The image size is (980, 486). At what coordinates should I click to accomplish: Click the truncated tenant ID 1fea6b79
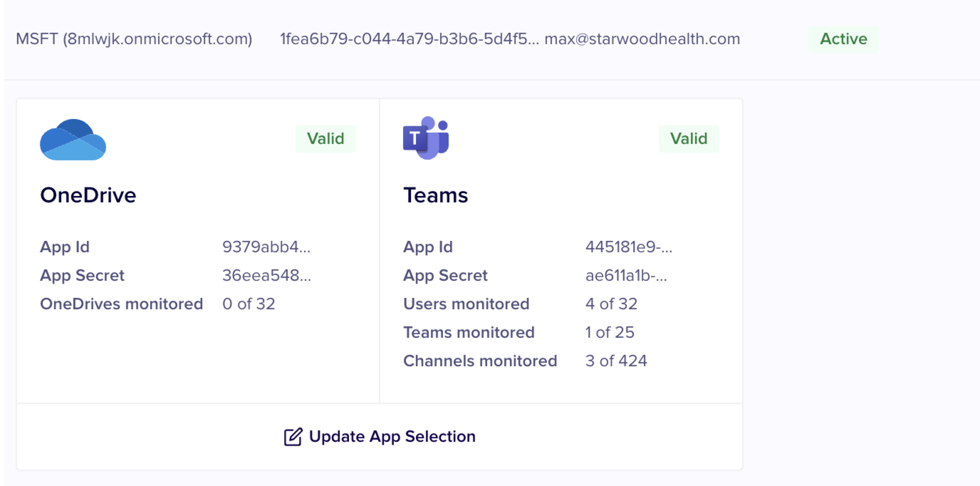409,39
